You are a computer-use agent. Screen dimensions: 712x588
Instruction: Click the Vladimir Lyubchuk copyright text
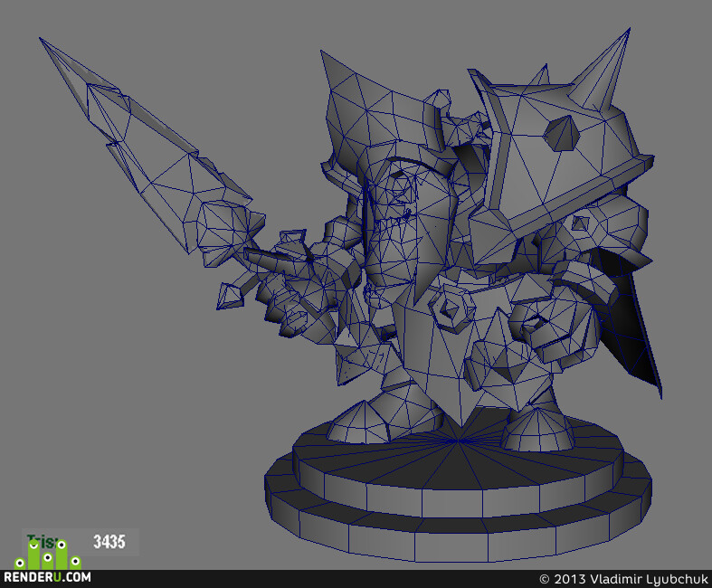coord(623,579)
